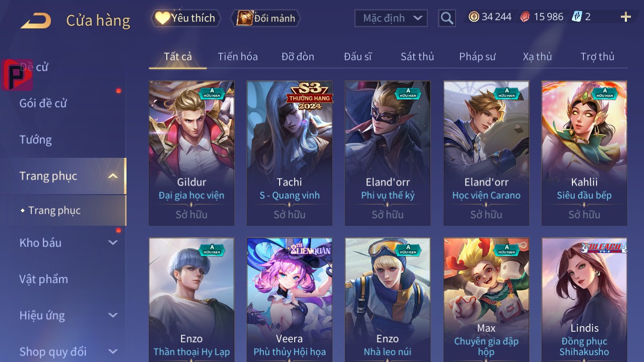Viewport: 644px width, 362px height.
Task: Tap the gold coin currency icon
Action: [x=474, y=17]
